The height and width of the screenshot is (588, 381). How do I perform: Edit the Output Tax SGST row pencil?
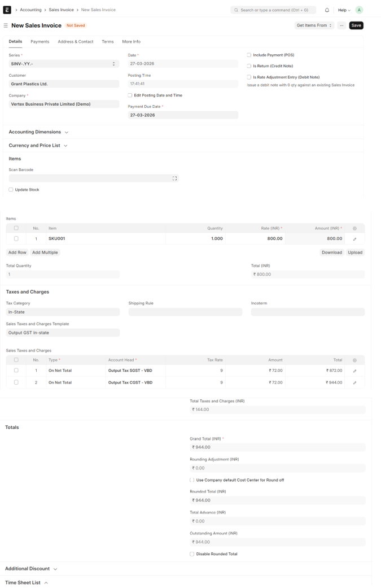coord(354,371)
